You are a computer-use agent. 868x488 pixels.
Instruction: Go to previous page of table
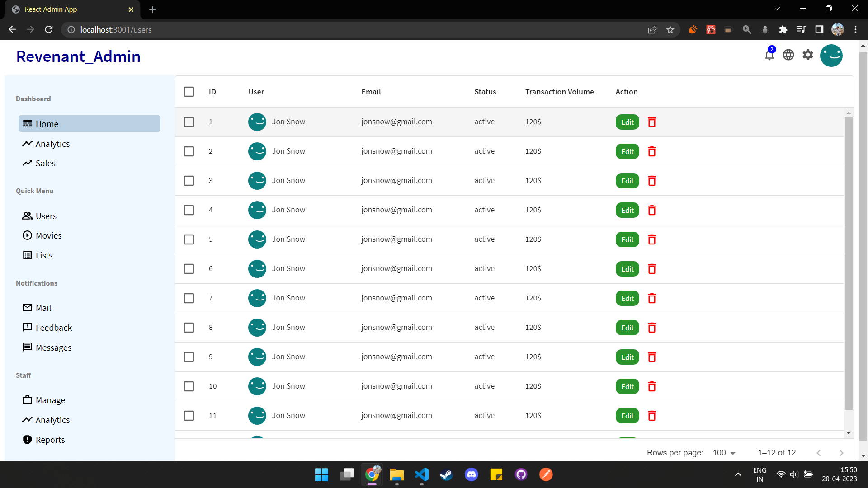(x=819, y=453)
